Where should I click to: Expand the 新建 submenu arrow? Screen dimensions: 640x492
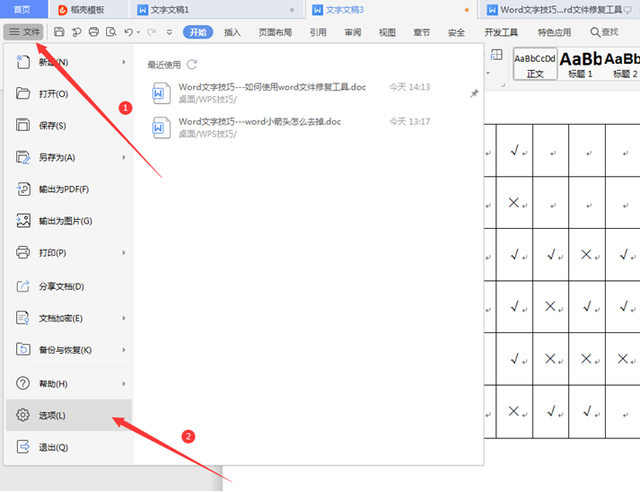(x=124, y=62)
